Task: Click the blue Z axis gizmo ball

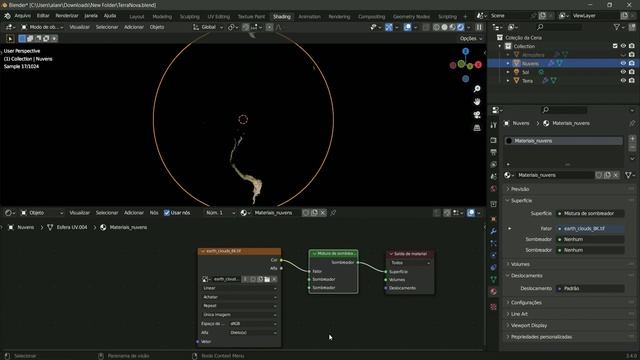Action: [466, 51]
